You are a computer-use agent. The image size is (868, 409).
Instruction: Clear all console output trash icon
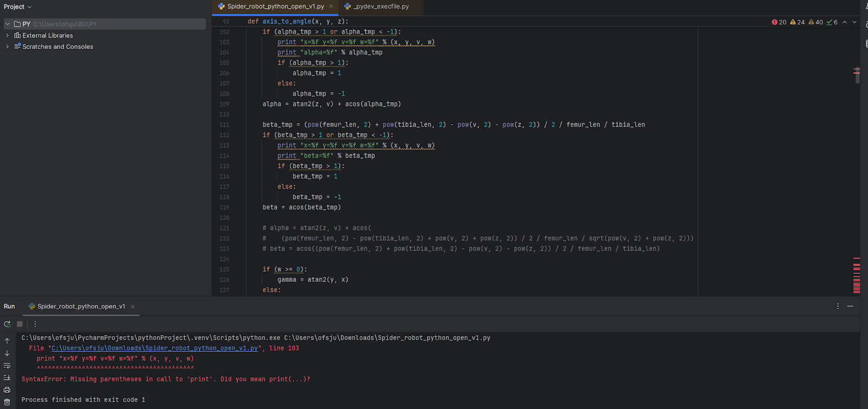click(7, 402)
